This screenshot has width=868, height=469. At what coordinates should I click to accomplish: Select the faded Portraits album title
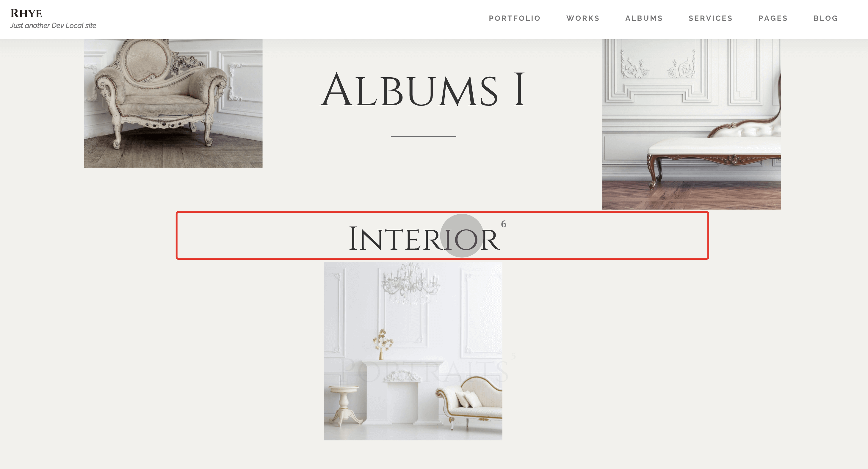[x=424, y=370]
